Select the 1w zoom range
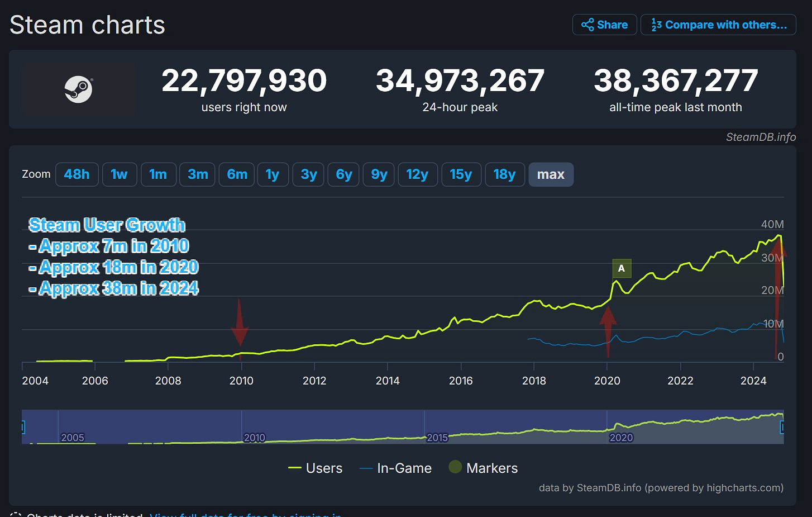The width and height of the screenshot is (812, 517). pyautogui.click(x=120, y=174)
